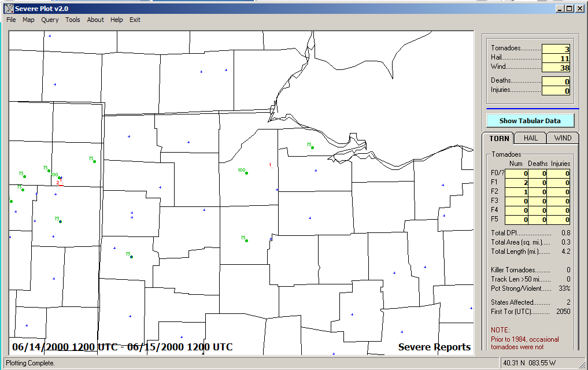Maximize the Severe Plot window

point(569,9)
